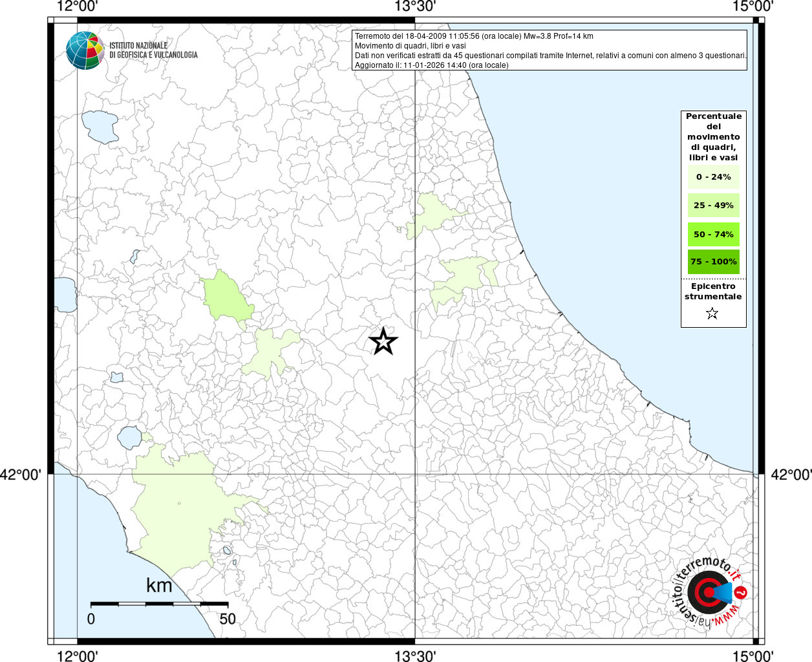The height and width of the screenshot is (662, 812).
Task: Click the right 42°00' latitude label
Action: pos(791,475)
